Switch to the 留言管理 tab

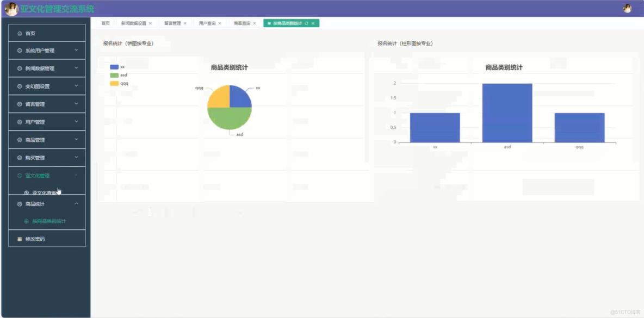click(174, 23)
